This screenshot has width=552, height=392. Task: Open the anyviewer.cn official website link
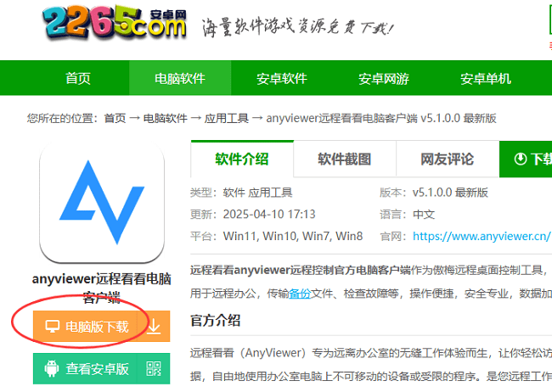click(x=481, y=236)
